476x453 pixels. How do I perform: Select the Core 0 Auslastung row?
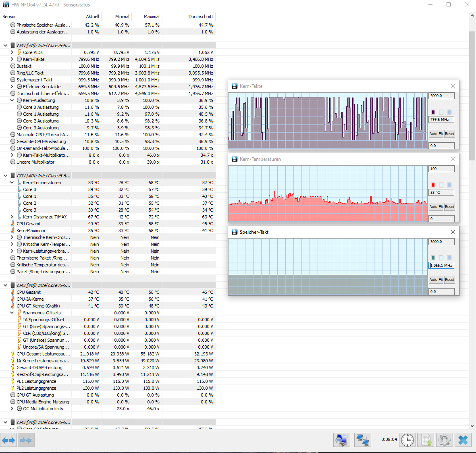click(108, 107)
